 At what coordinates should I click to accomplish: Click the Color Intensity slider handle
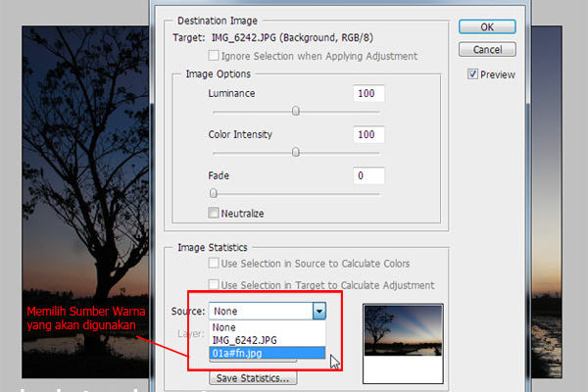click(296, 152)
